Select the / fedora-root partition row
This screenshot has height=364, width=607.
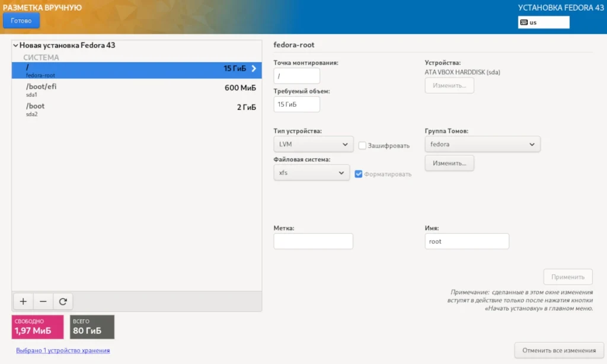137,70
